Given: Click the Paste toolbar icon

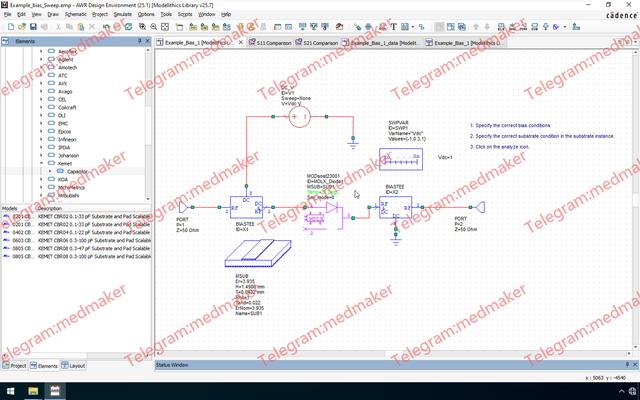Looking at the screenshot, I should point(81,27).
